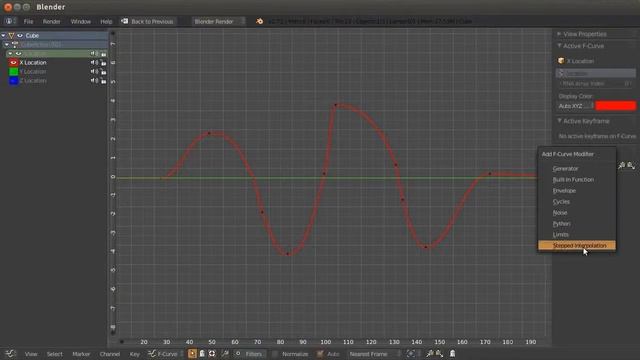
Task: Enable the Normalize checkbox
Action: click(x=276, y=354)
